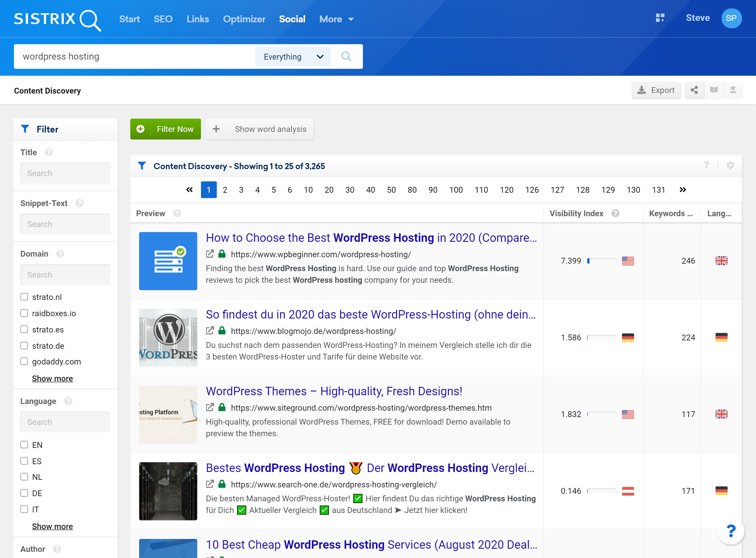Go to results page 2
Viewport: 756px width, 558px height.
pos(225,190)
